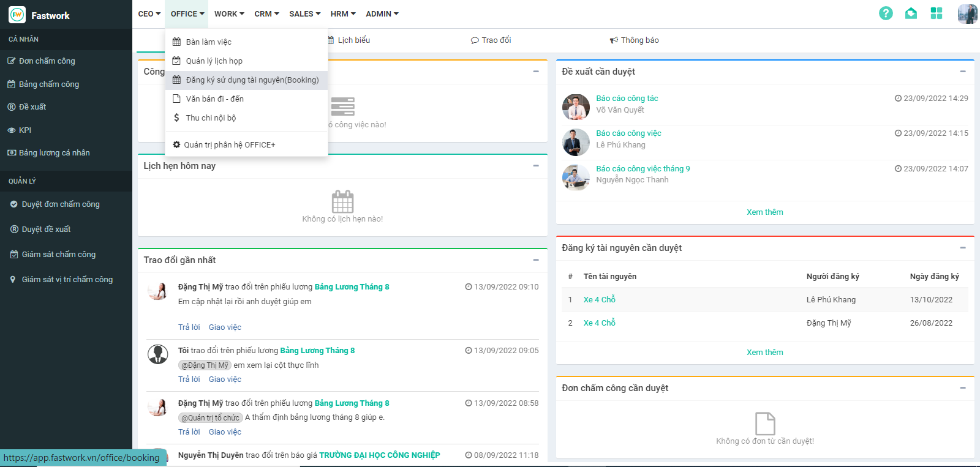This screenshot has width=980, height=467.
Task: Open KPI from the sidebar
Action: click(x=24, y=130)
